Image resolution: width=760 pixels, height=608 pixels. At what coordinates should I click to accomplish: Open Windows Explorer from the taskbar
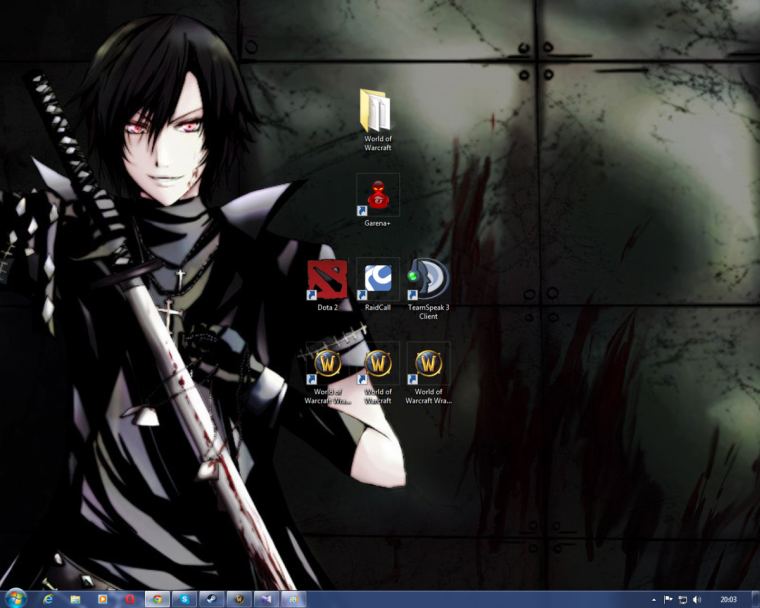(x=75, y=599)
